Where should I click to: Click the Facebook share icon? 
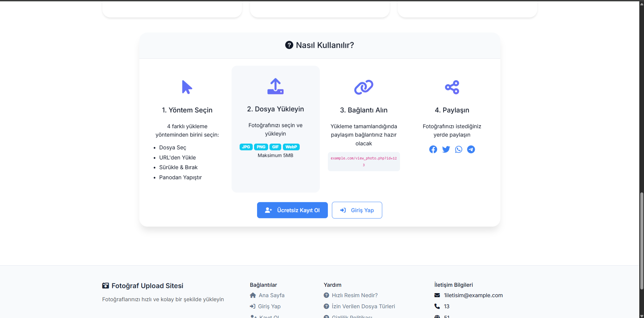pos(433,149)
